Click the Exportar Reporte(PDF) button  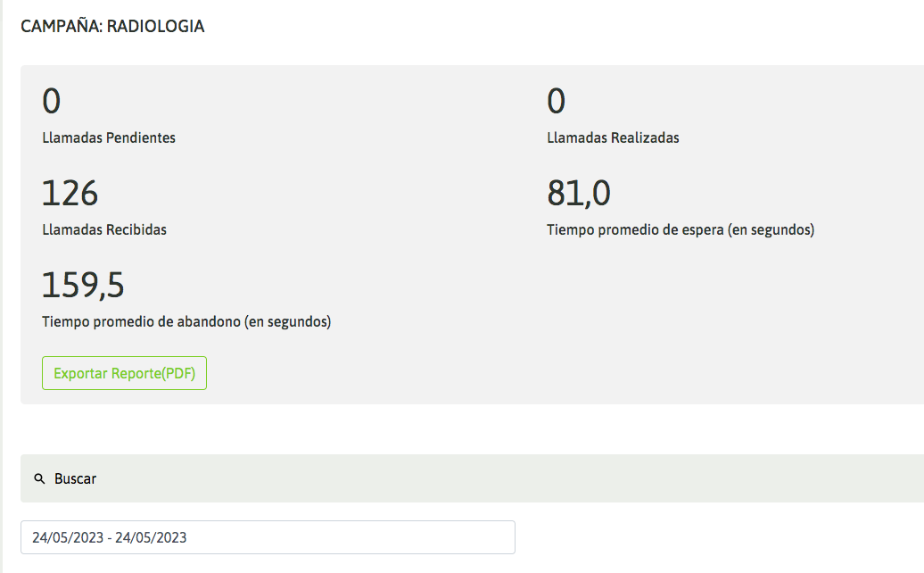[124, 373]
